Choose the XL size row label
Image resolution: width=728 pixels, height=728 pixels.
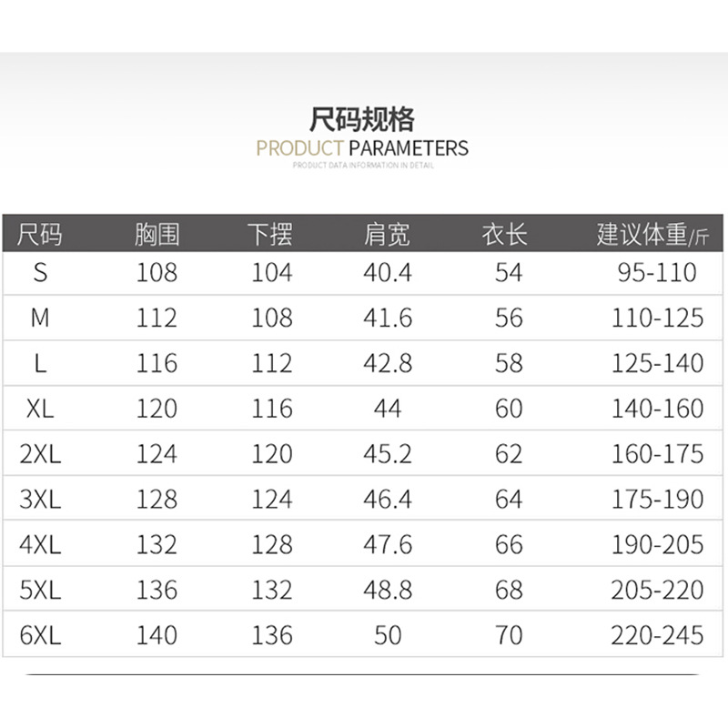[40, 409]
